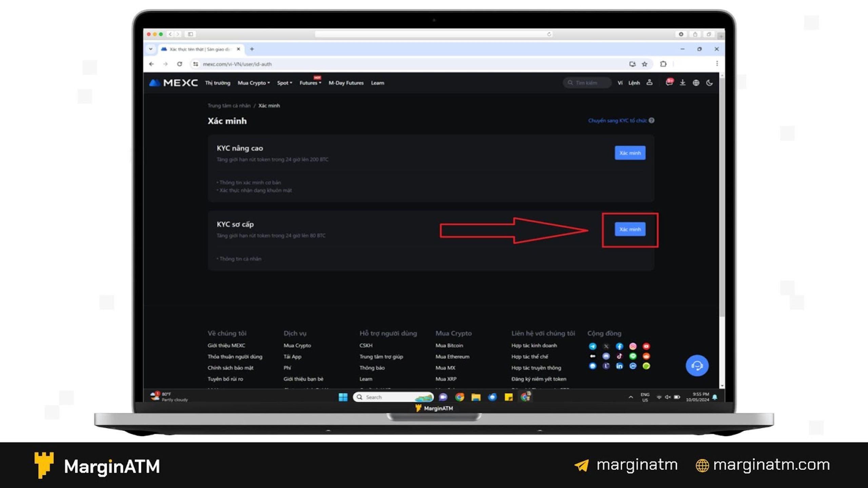This screenshot has width=868, height=488.
Task: Click Xác minh button for KYC nâng cao
Action: pos(630,153)
